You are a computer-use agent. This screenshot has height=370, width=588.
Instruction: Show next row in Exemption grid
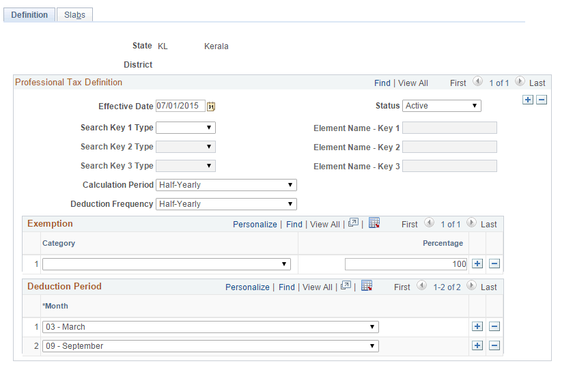click(x=471, y=223)
